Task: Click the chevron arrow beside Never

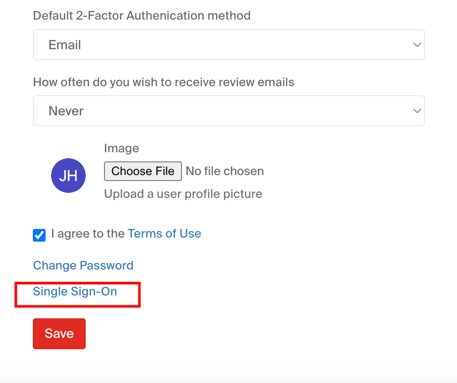Action: [417, 111]
